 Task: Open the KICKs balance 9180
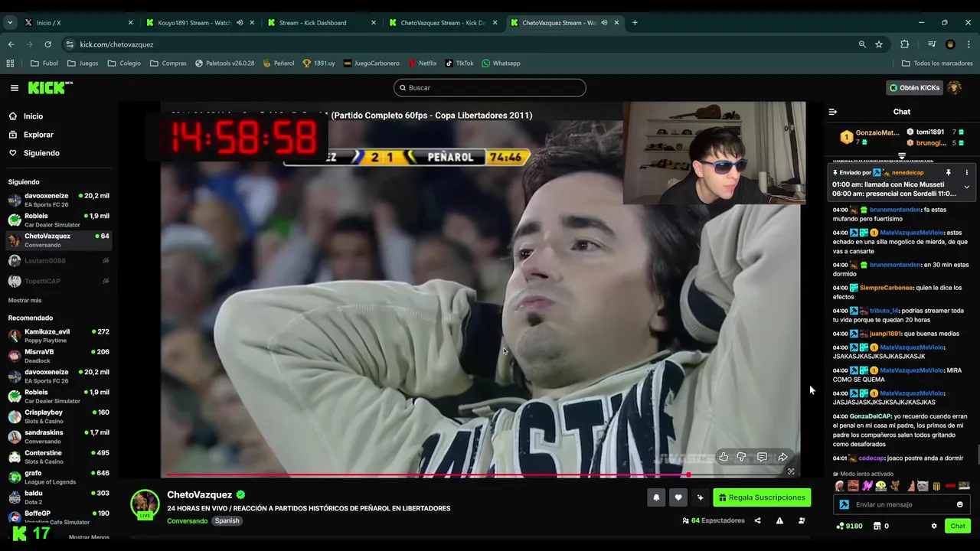[x=849, y=526]
